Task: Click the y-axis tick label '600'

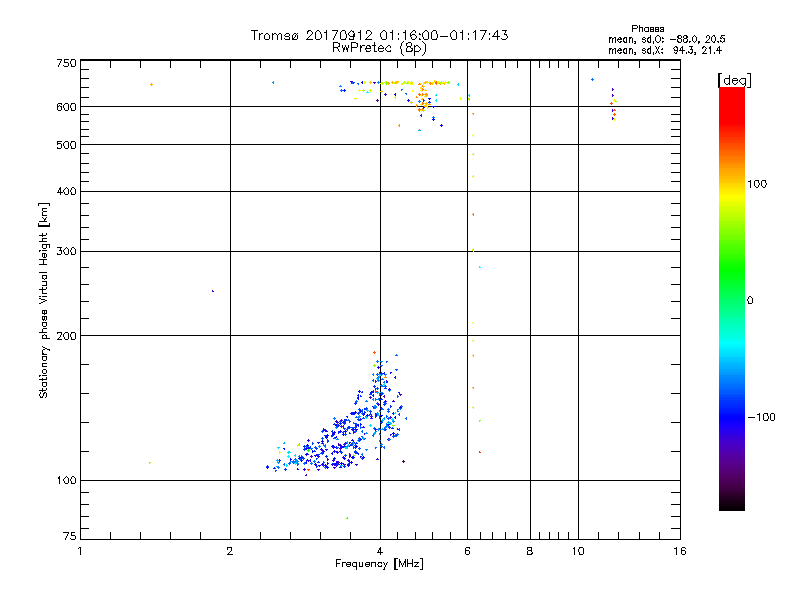Action: click(x=67, y=107)
